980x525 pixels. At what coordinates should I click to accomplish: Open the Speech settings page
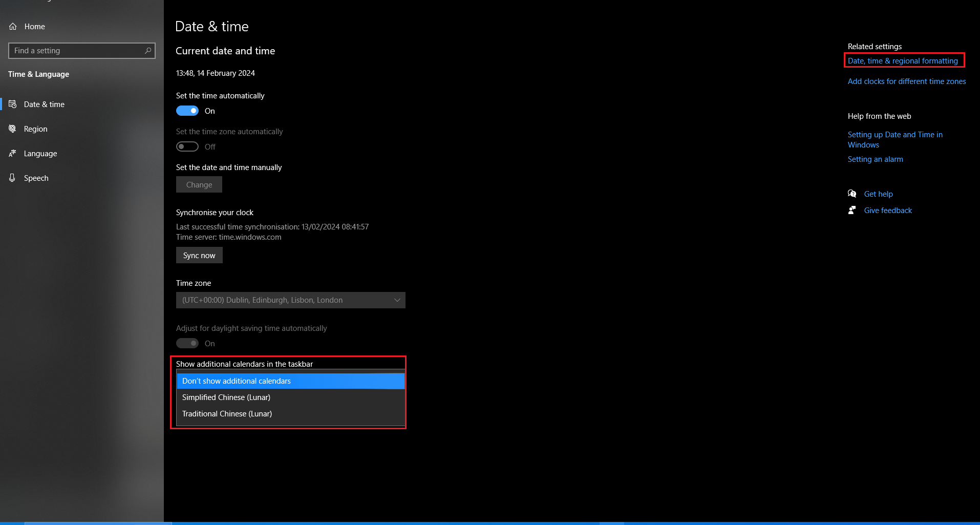[x=82, y=178]
